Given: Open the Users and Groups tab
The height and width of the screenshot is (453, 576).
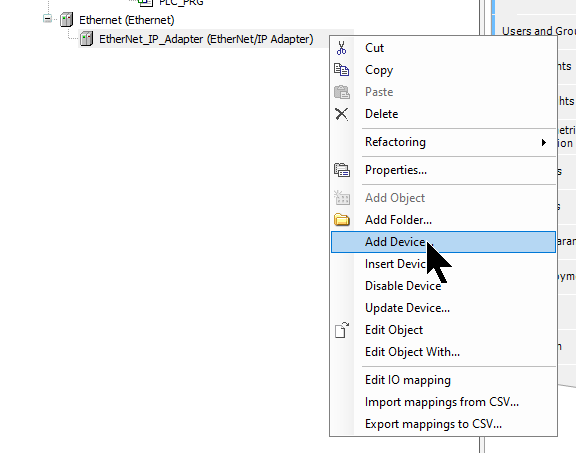Looking at the screenshot, I should 539,31.
